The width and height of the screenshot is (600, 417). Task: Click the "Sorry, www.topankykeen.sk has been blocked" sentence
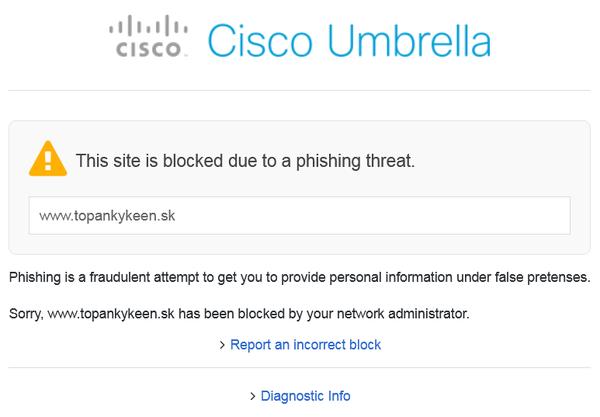(180, 314)
